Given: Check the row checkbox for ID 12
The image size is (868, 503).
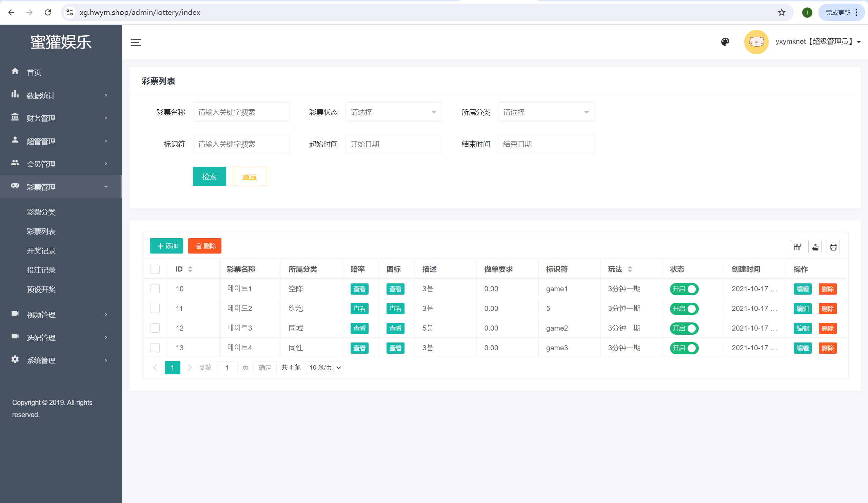Looking at the screenshot, I should click(x=155, y=328).
